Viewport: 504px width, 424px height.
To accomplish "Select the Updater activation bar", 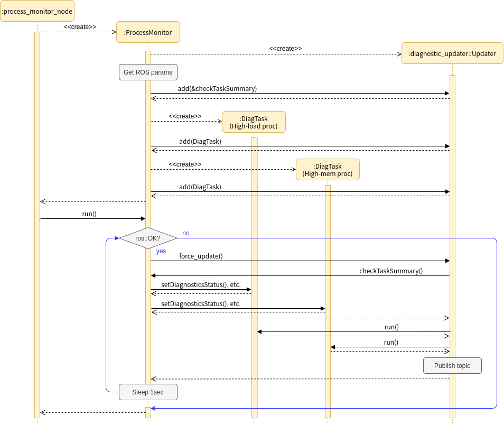I will tap(452, 211).
